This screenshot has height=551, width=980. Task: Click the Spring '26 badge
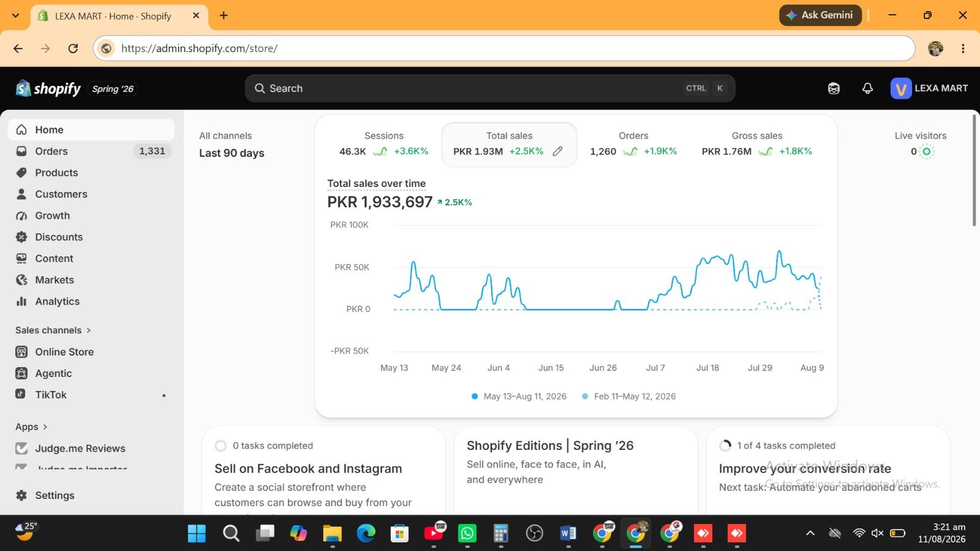(x=113, y=89)
